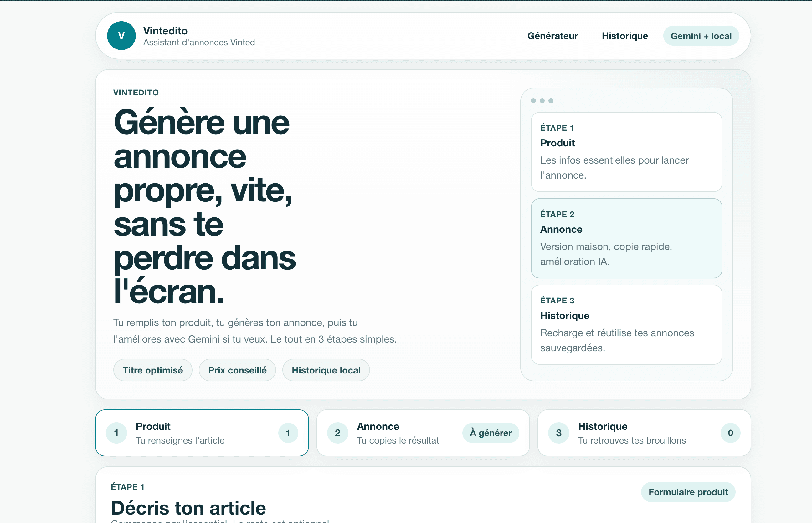Click the numbered circle 2 in Annonce tab
Screen dimensions: 812x523
[x=337, y=433]
